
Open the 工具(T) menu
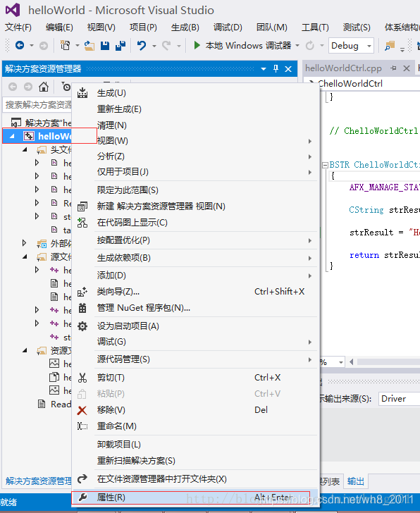point(315,27)
